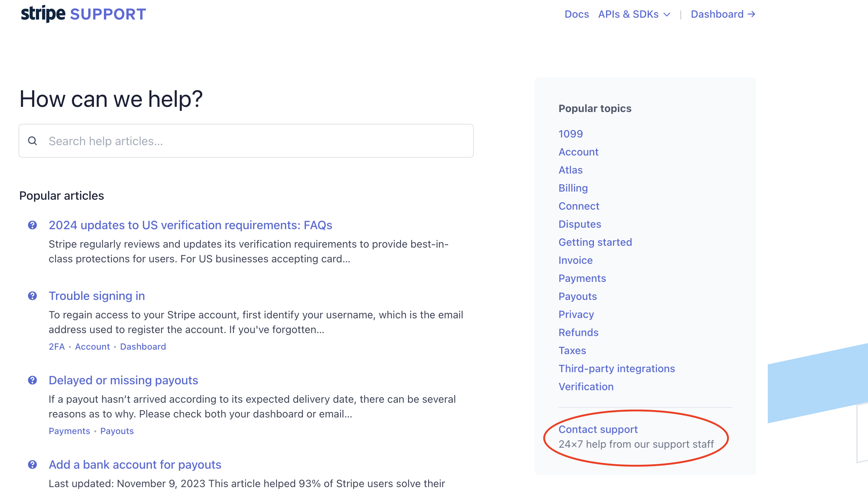Open Contact support link
This screenshot has height=493, width=868.
coord(598,429)
